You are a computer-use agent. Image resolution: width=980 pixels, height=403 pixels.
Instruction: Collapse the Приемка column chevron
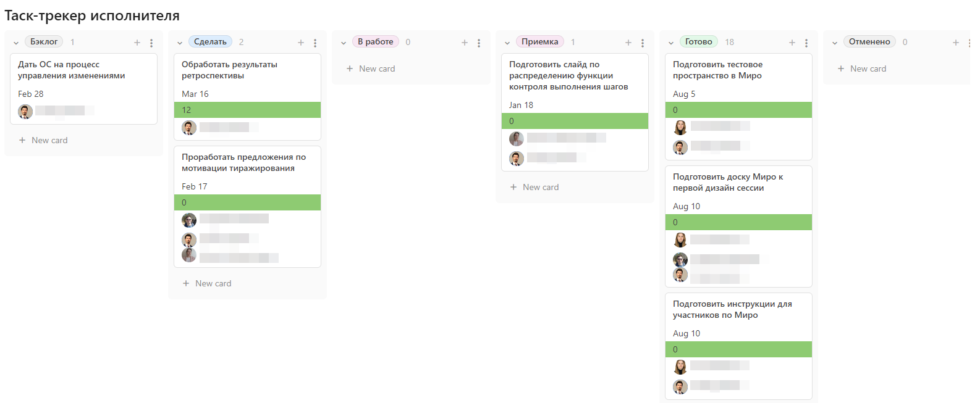pos(507,43)
